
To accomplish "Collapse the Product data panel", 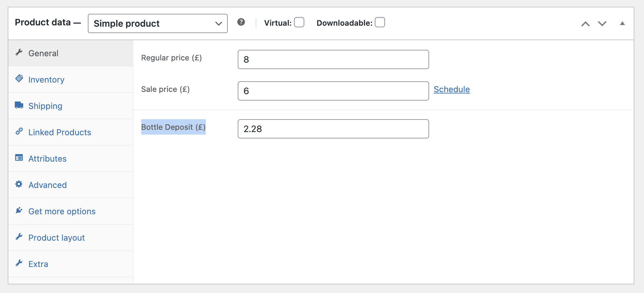I will click(x=622, y=23).
